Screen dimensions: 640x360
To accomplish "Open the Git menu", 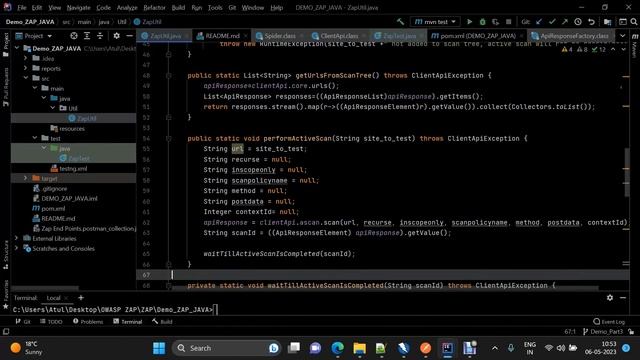I will pyautogui.click(x=232, y=7).
